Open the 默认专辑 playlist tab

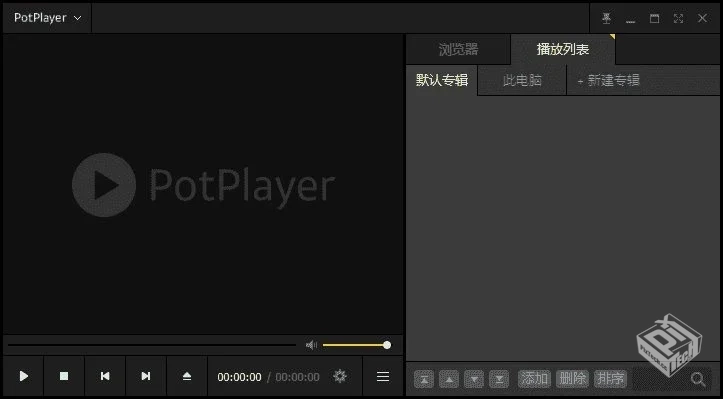click(442, 80)
